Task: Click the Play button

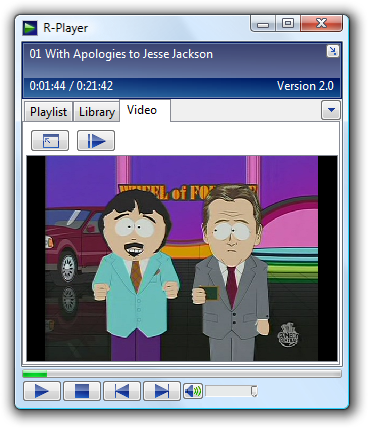Action: (42, 391)
